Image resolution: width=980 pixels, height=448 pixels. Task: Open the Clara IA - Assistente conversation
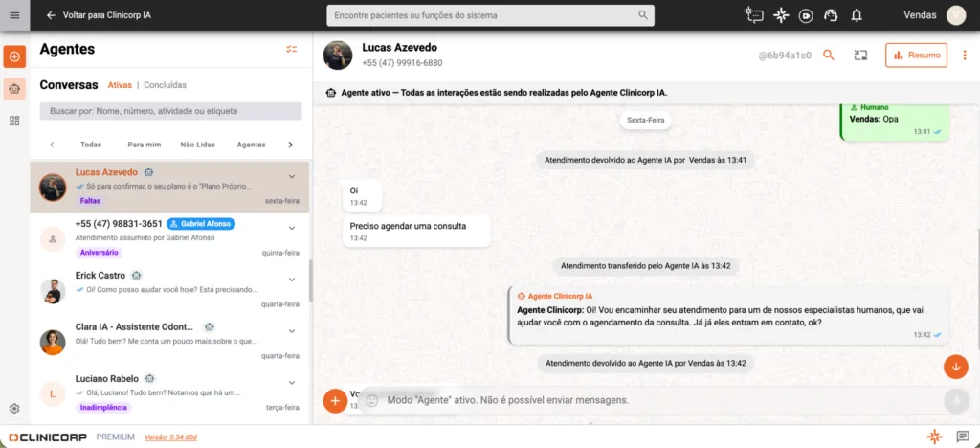[x=169, y=343]
